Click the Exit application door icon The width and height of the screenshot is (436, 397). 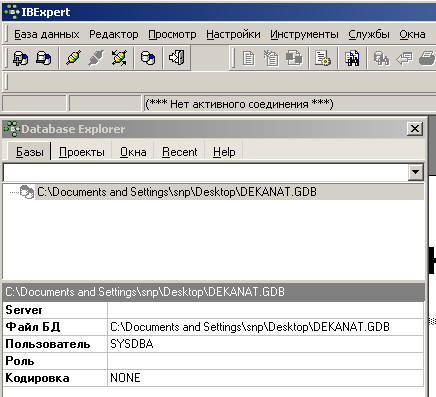[177, 58]
